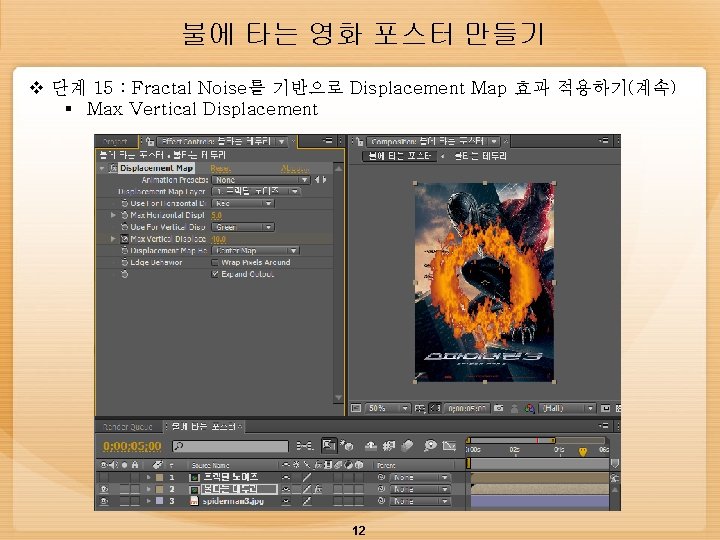Image resolution: width=720 pixels, height=540 pixels.
Task: Click the Brainstorm icon in timeline
Action: coord(430,445)
